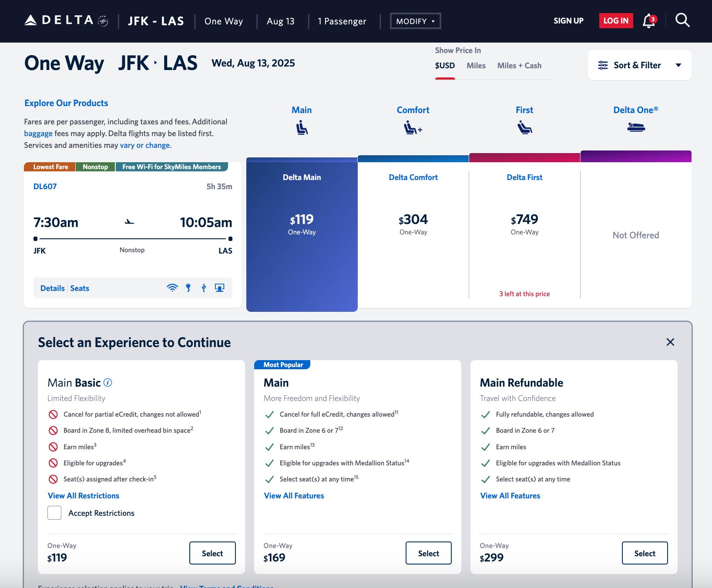Click 'Fully refundable, changes allowed' feature
Image resolution: width=712 pixels, height=588 pixels.
(545, 414)
